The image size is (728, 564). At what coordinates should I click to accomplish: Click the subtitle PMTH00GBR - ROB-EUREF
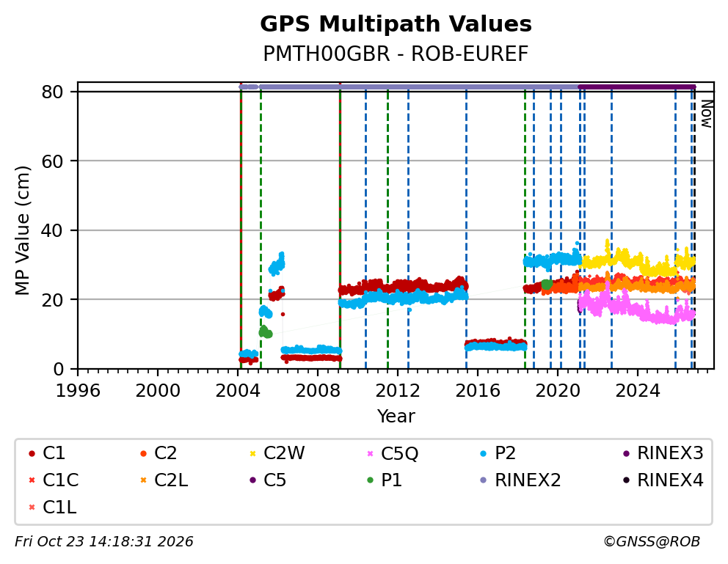pos(396,54)
